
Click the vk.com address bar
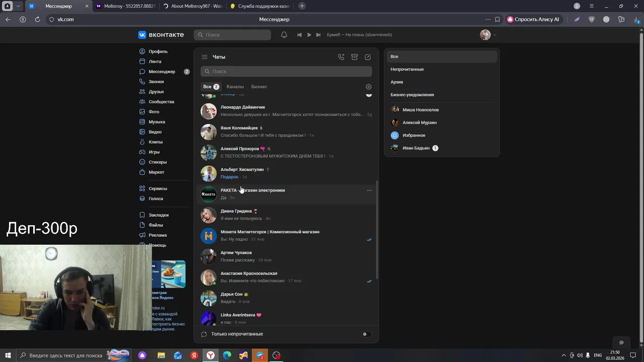pos(65,19)
